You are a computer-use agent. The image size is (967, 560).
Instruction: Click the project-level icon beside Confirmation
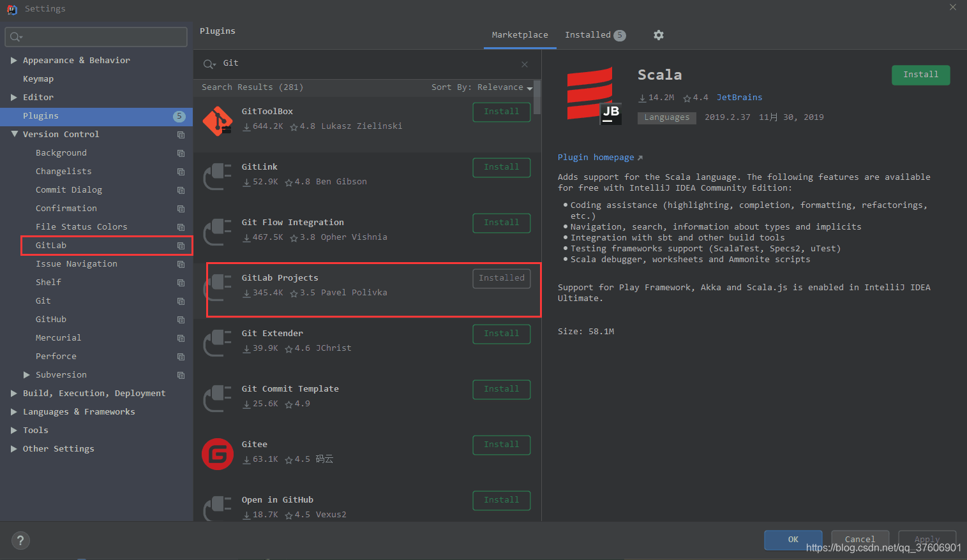click(181, 209)
